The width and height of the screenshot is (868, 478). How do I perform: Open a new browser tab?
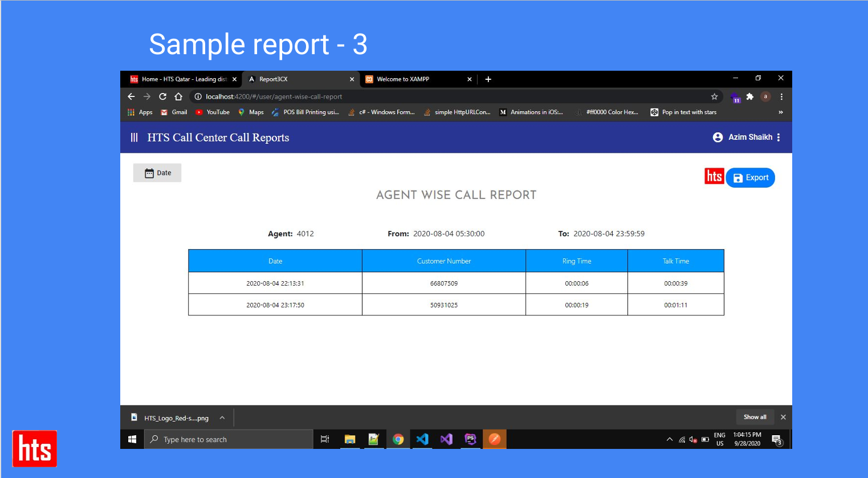(x=488, y=79)
